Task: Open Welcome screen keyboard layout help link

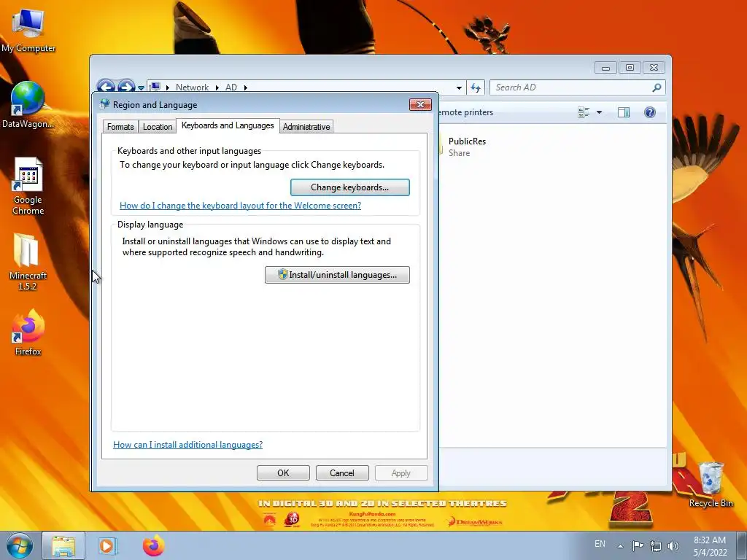Action: [240, 205]
